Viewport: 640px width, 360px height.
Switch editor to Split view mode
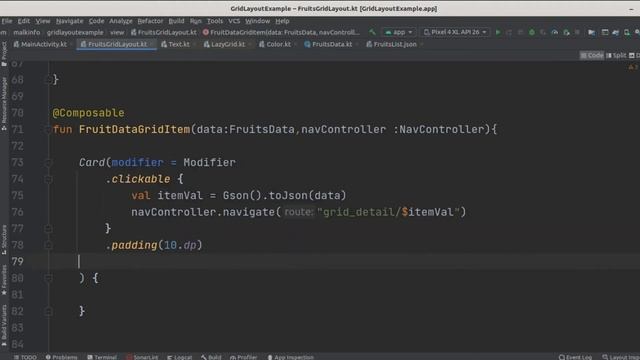pos(616,55)
